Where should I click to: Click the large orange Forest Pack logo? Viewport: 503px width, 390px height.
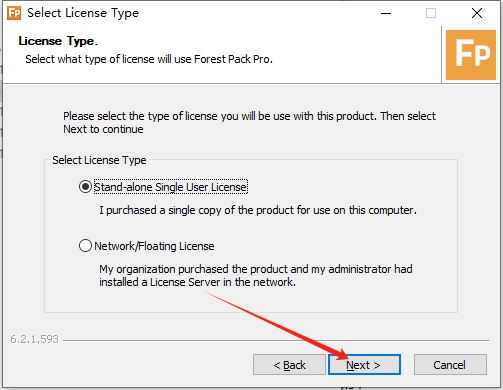pos(471,55)
